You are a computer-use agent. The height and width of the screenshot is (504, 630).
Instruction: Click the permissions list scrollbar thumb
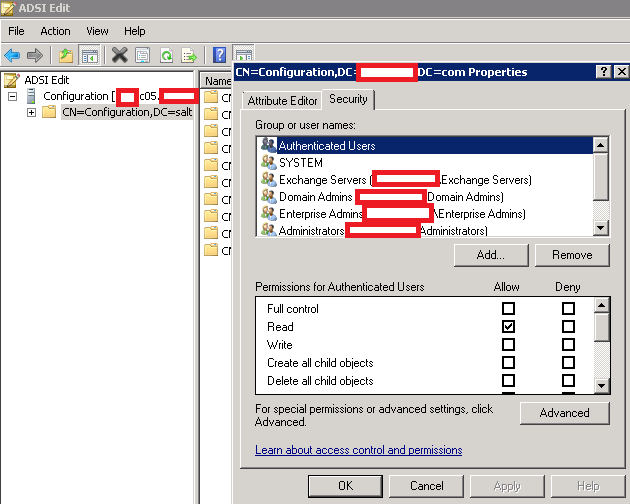click(x=601, y=326)
